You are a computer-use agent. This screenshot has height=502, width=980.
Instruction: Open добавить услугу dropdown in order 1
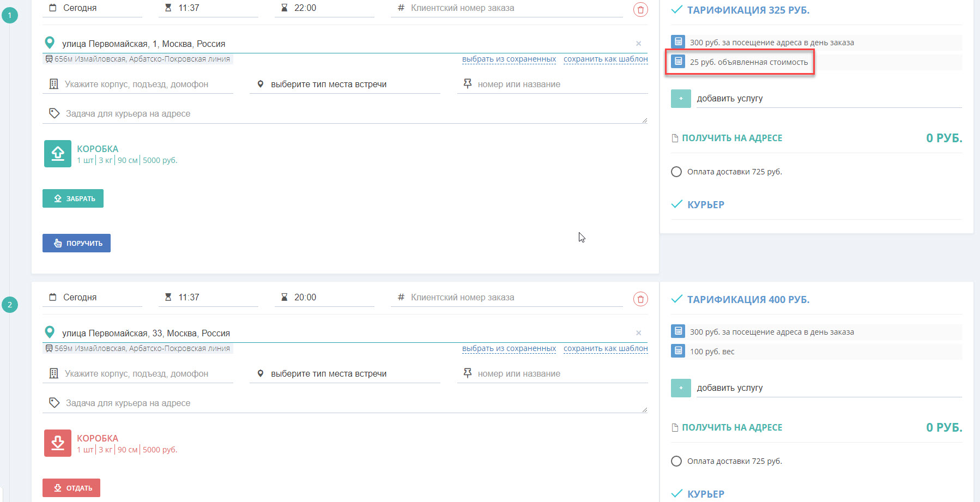(x=829, y=99)
